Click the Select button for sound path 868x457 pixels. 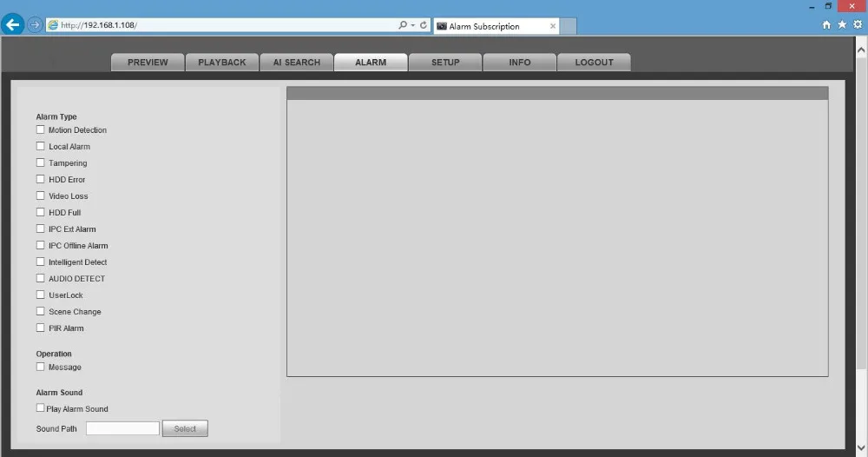(x=185, y=428)
